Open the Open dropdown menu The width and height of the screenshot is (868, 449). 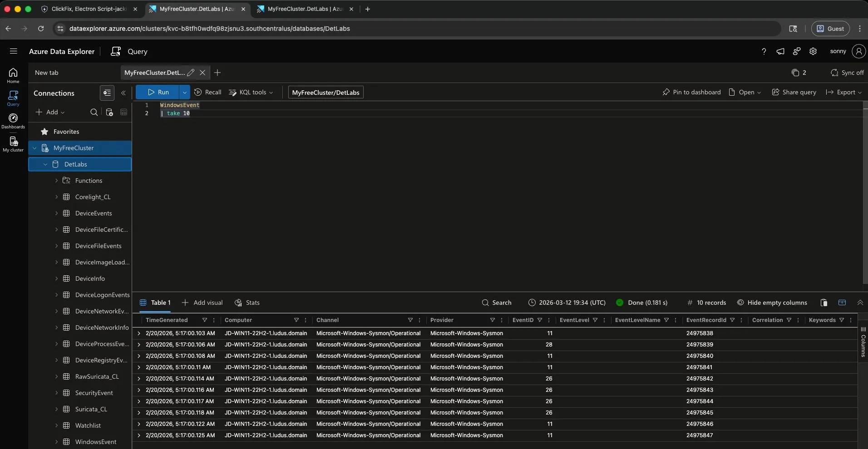click(x=745, y=92)
